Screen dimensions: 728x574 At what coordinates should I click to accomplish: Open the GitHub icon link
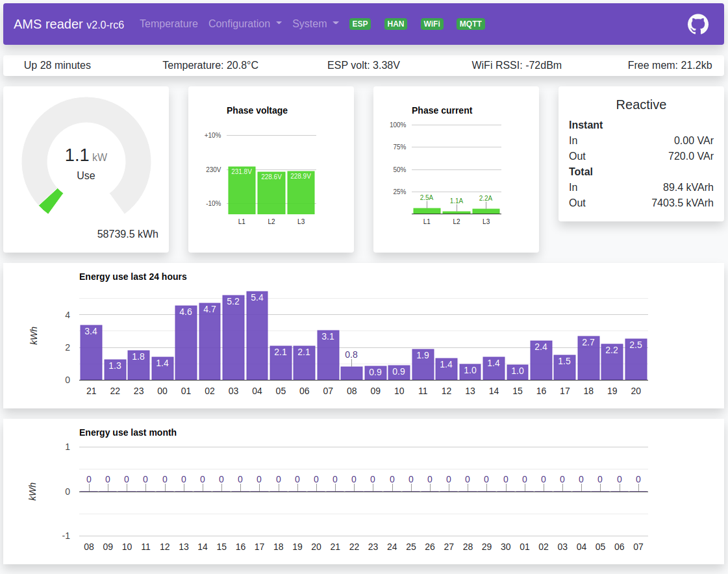(697, 24)
